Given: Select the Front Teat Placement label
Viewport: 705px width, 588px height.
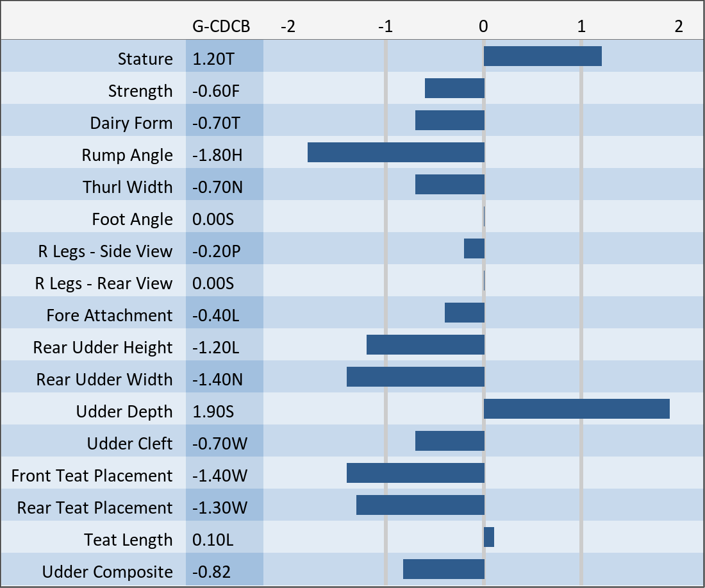Looking at the screenshot, I should point(92,476).
